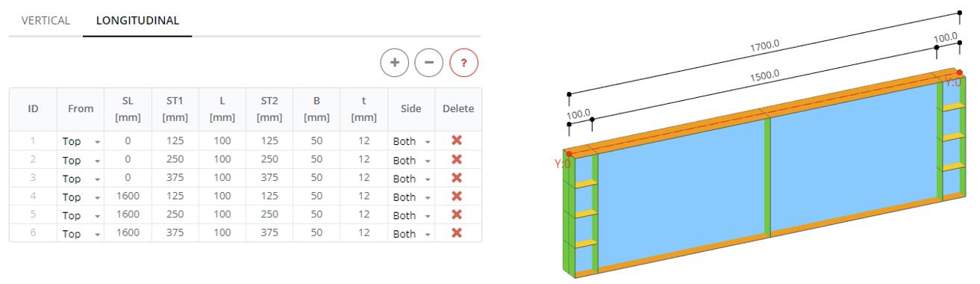Delete stiffener row 1

(x=457, y=141)
